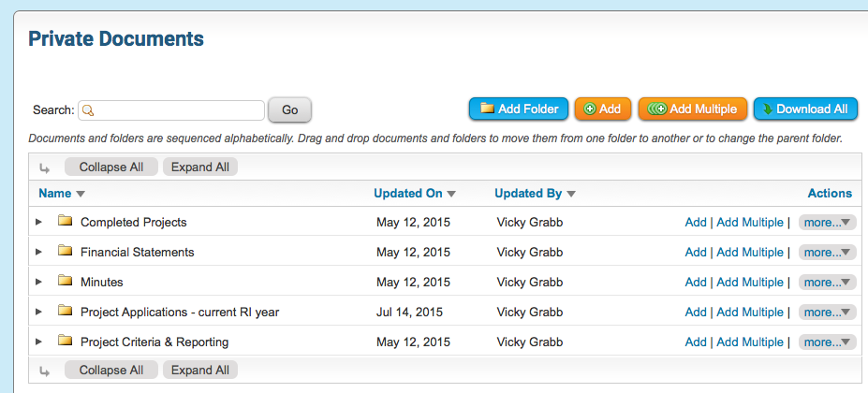Image resolution: width=868 pixels, height=393 pixels.
Task: Click Add link for the Minutes folder
Action: pos(696,283)
